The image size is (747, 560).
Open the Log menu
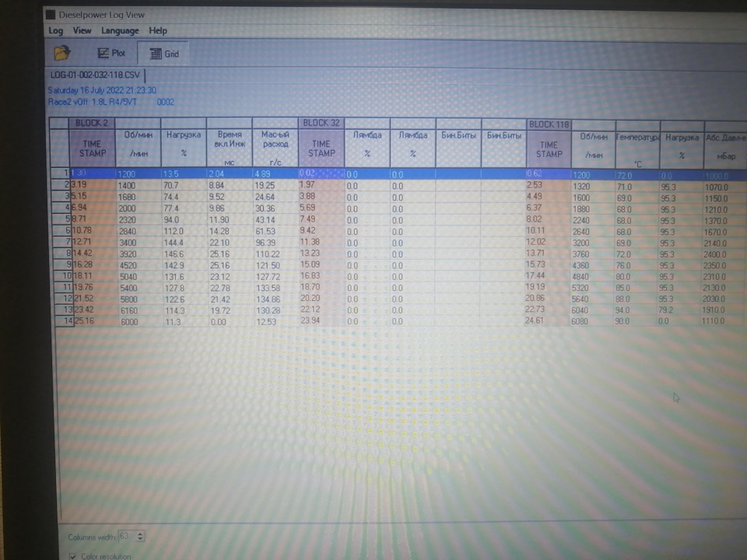pos(55,31)
